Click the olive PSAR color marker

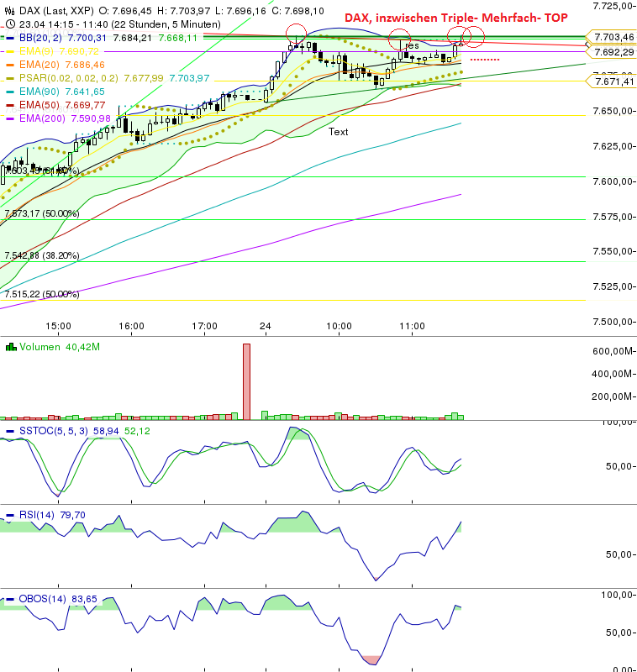coord(10,78)
